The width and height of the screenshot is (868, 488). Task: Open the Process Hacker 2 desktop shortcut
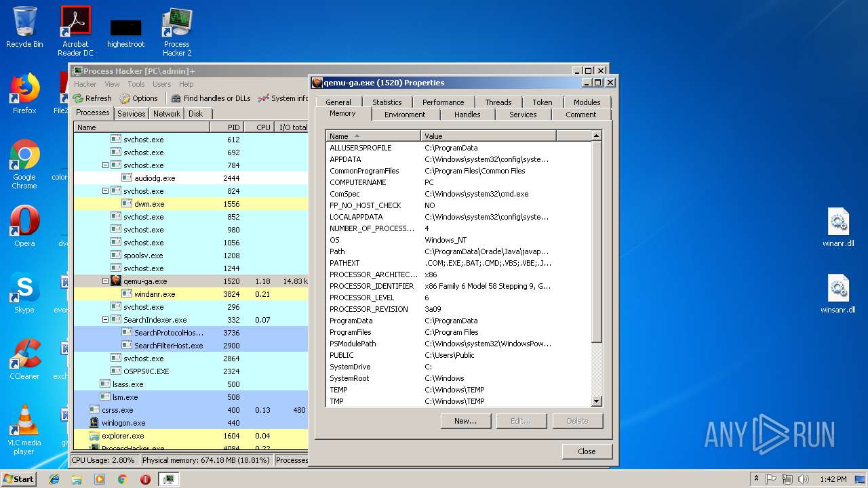(x=177, y=30)
